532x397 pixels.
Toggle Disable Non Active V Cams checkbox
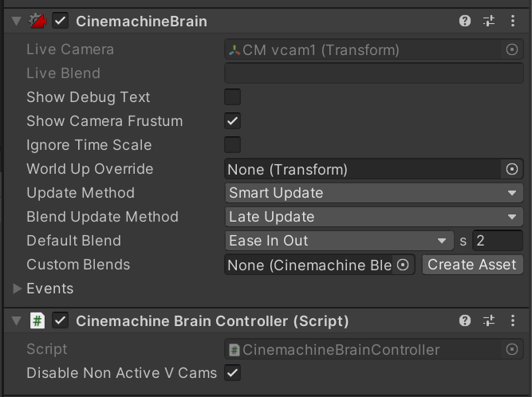[x=232, y=373]
